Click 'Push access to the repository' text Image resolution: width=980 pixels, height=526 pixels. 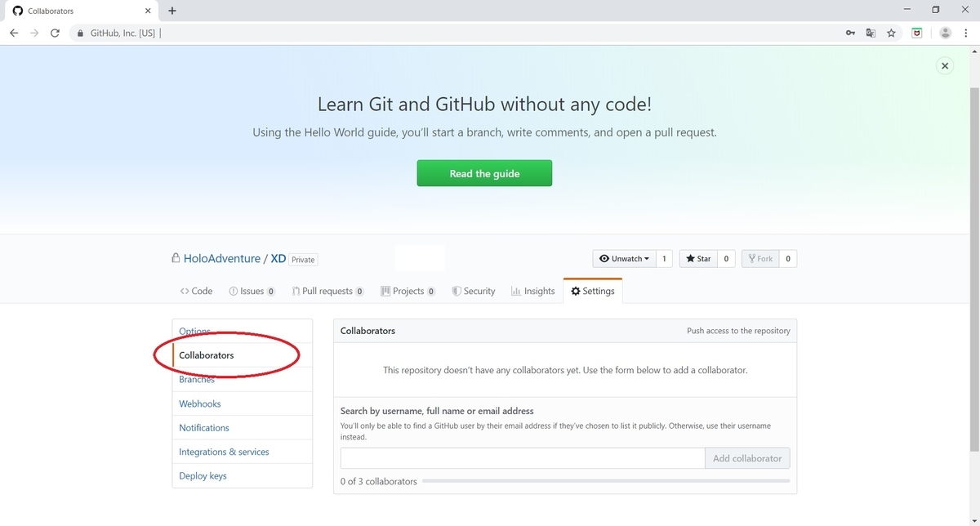738,331
